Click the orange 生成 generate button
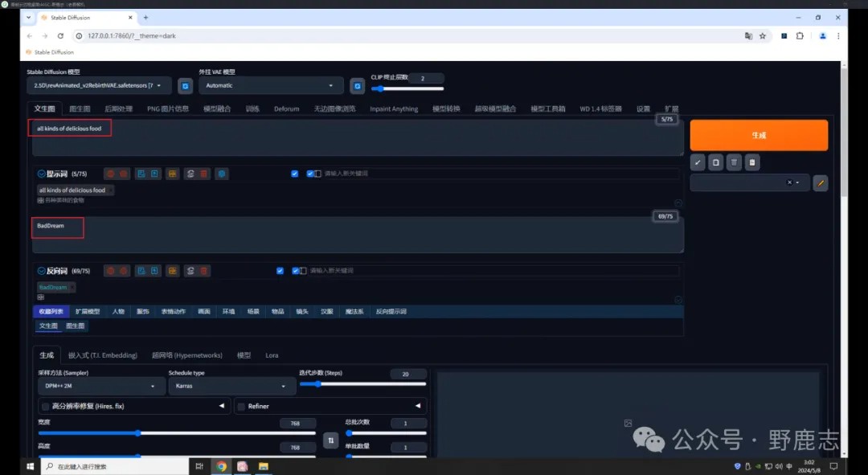 (x=759, y=135)
